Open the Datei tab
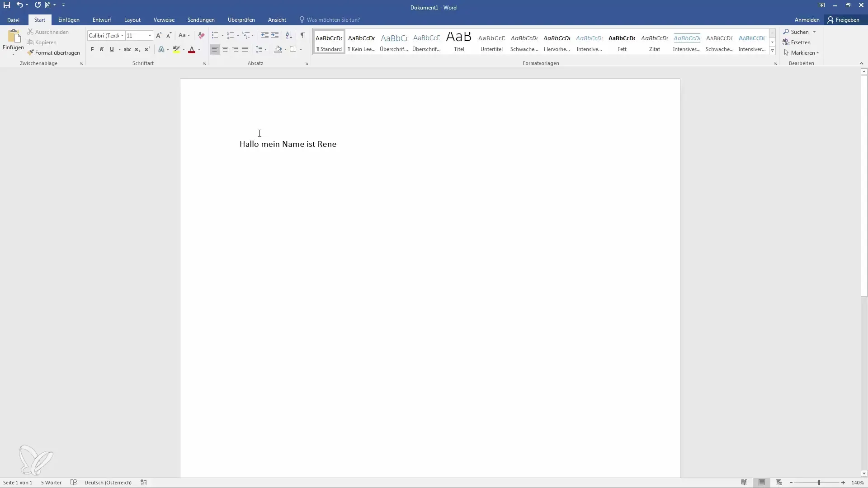868x488 pixels. [13, 20]
